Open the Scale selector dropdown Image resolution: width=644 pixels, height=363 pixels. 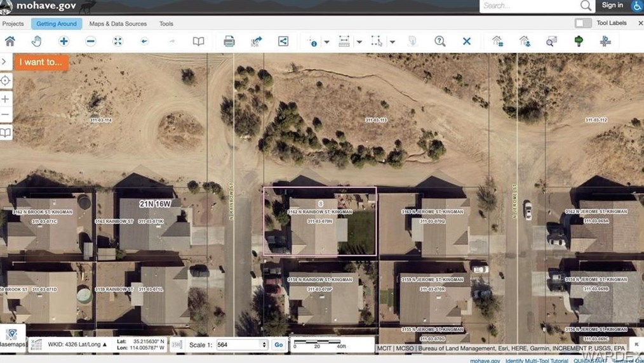tap(264, 345)
